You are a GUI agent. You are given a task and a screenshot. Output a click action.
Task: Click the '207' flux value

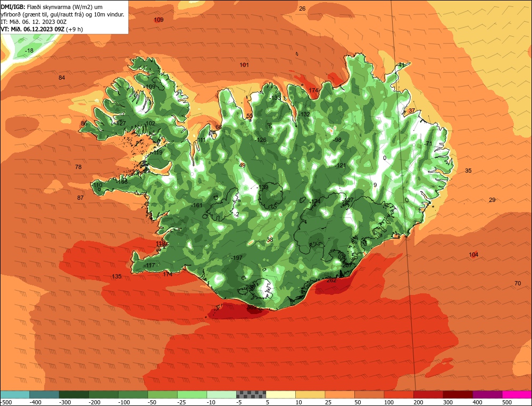(x=347, y=265)
